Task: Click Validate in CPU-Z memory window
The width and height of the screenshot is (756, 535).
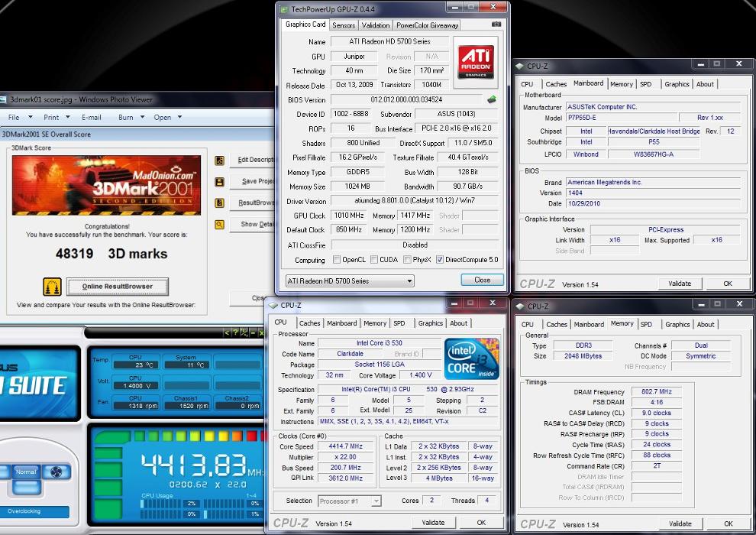Action: pos(680,524)
